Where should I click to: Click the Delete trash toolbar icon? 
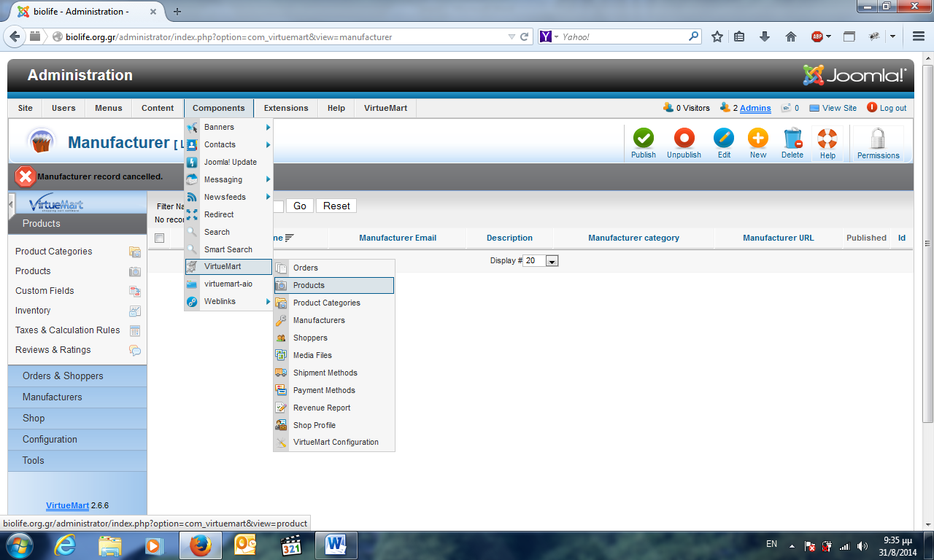pos(792,138)
